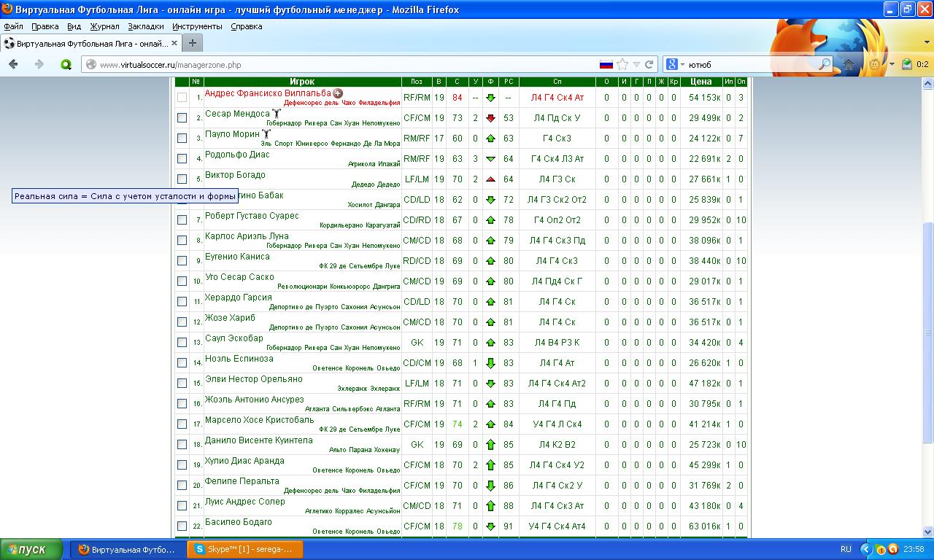Image resolution: width=934 pixels, height=560 pixels.
Task: Open the Вид menu
Action: (x=74, y=26)
